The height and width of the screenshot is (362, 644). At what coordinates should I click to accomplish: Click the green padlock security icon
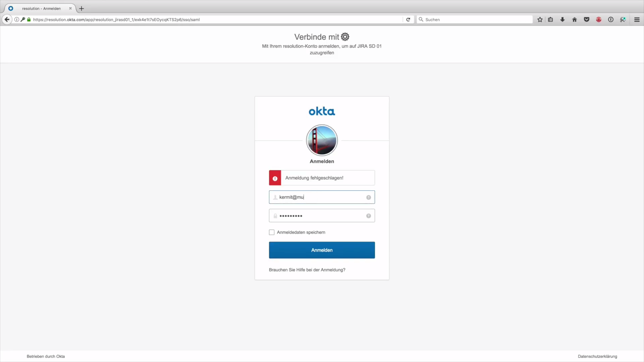(x=29, y=19)
